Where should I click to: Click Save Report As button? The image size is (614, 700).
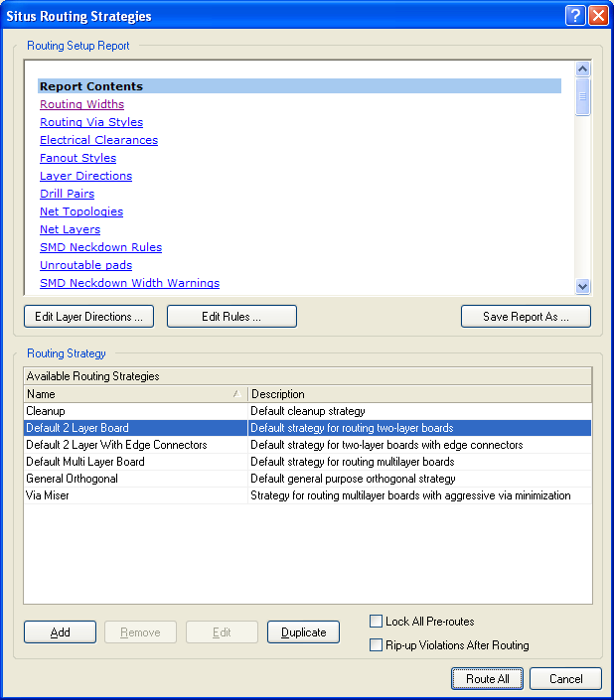526,317
